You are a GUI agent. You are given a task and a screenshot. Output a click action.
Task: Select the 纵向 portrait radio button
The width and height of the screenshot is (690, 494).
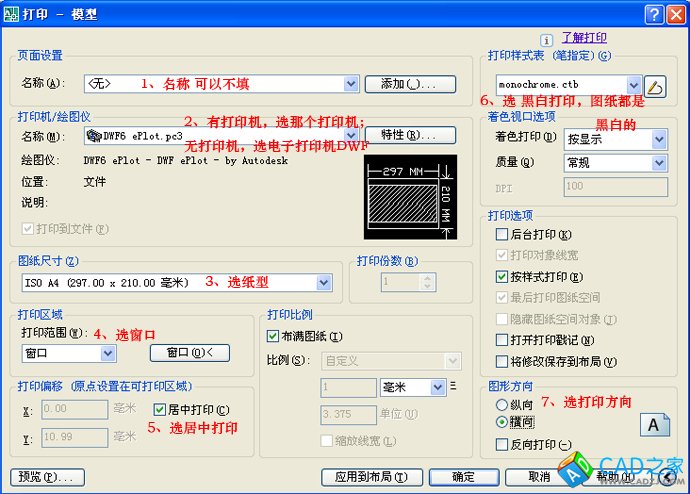[x=502, y=405]
